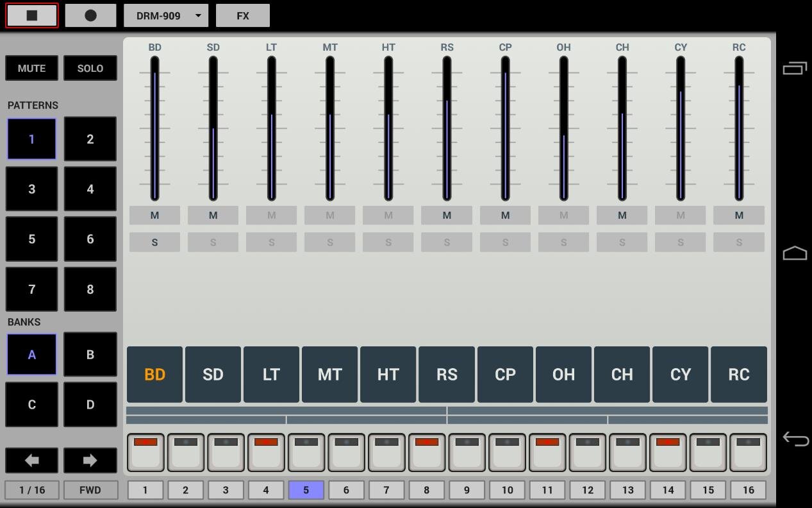Screen dimensions: 812x508
Task: Tap the Android home icon
Action: pos(795,253)
